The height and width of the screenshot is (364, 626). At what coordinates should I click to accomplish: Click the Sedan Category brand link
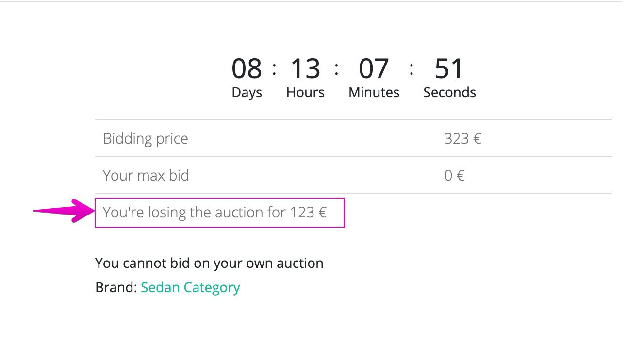click(190, 287)
